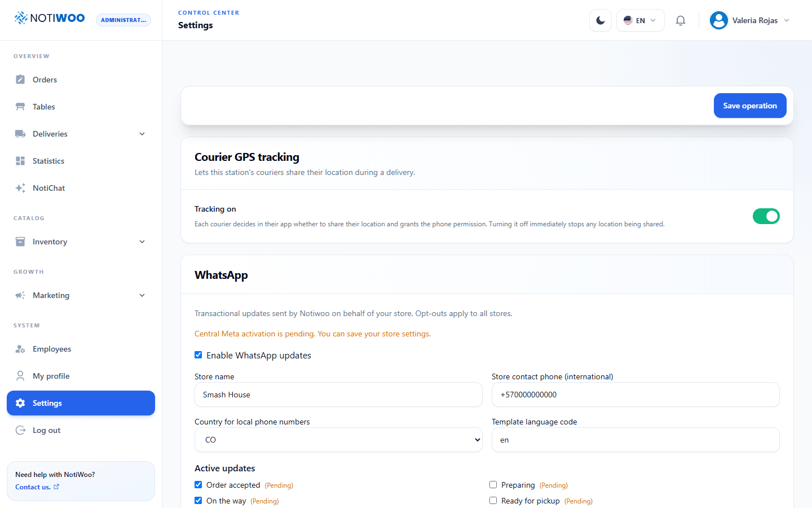Uncheck the Order accepted checkbox
812x508 pixels.
pos(198,485)
